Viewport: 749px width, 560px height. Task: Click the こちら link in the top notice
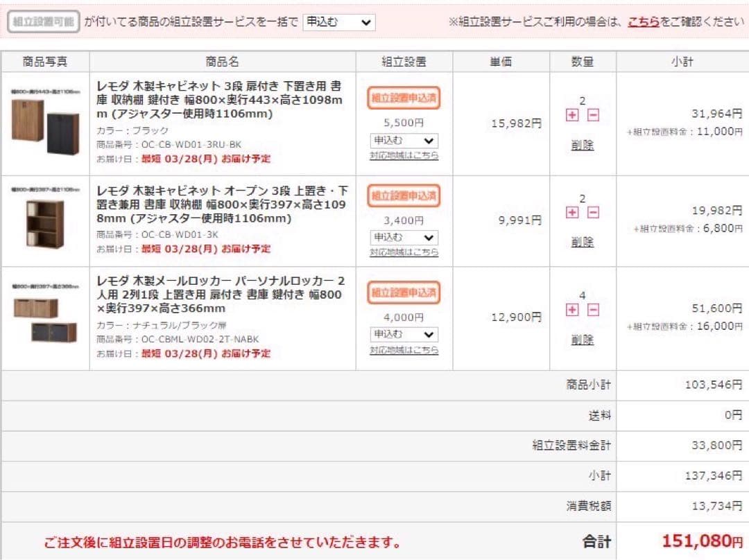645,21
